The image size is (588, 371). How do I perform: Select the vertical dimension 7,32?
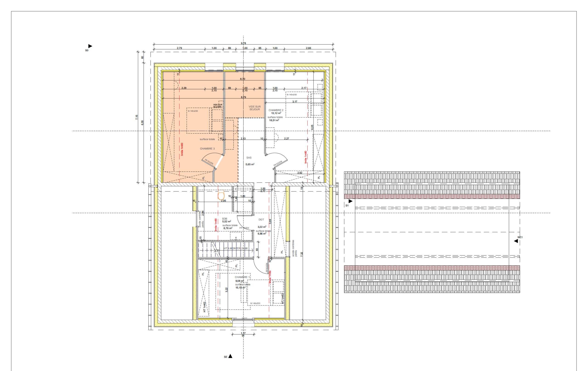tap(302, 254)
